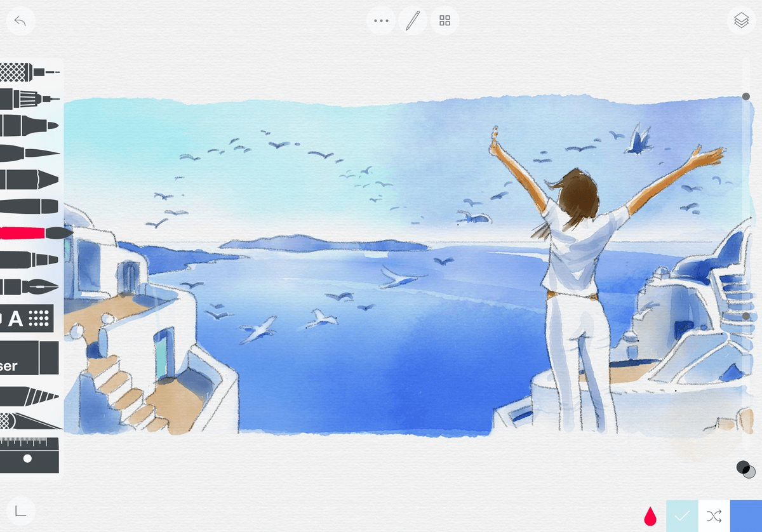Viewport: 762px width, 532px height.
Task: Click the upper handle on right slider
Action: click(746, 96)
